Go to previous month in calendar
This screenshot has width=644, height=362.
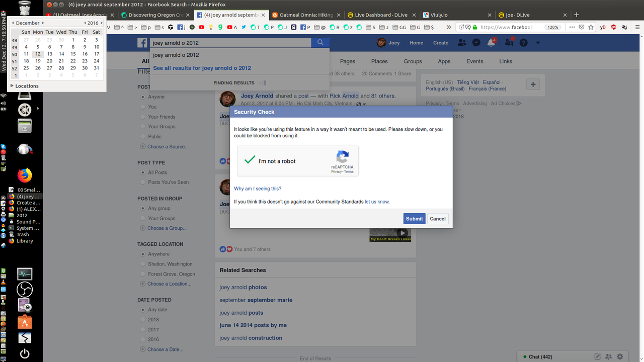[x=13, y=23]
